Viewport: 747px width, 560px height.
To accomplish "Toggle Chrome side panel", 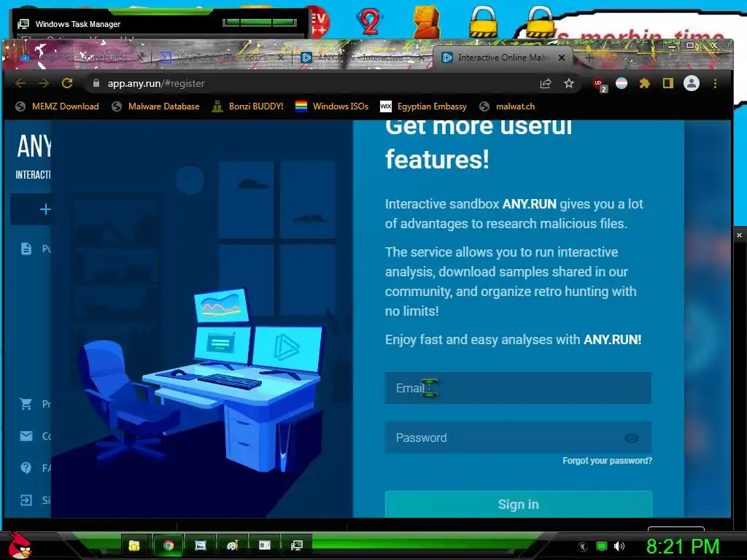I will 668,83.
